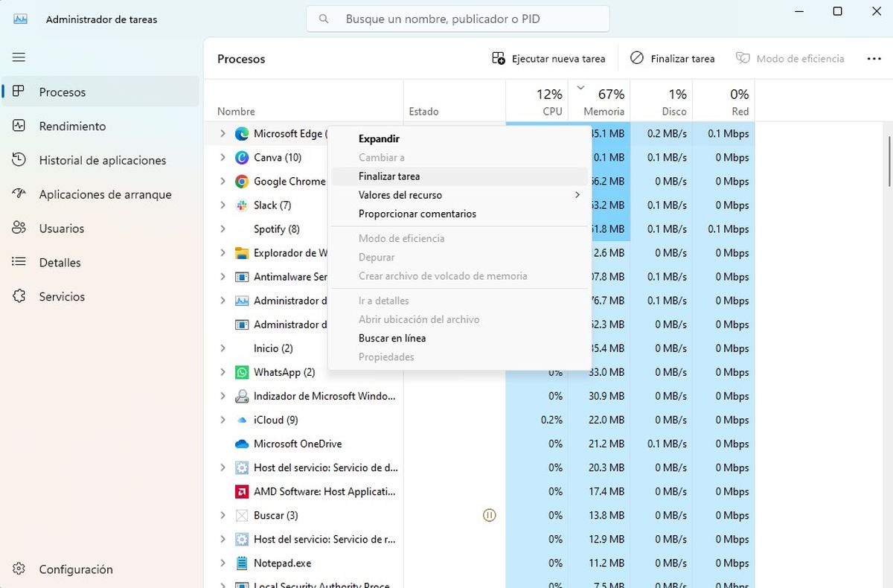Open the Valores del recurso submenu
This screenshot has width=893, height=588.
point(400,194)
